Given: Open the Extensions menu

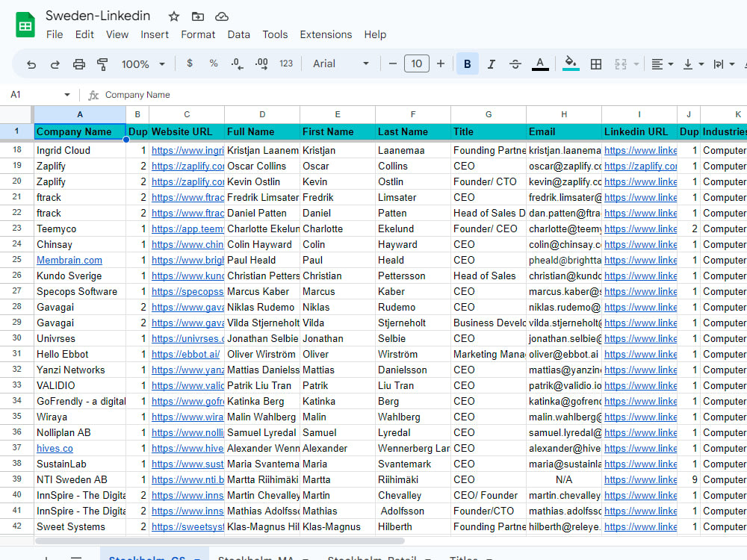Looking at the screenshot, I should pyautogui.click(x=326, y=34).
